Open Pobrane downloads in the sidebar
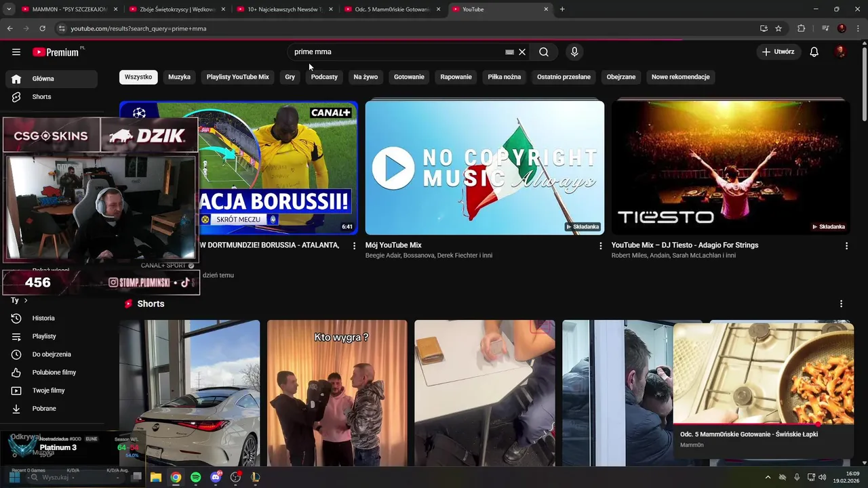Screen dimensions: 868x488 (52, 409)
